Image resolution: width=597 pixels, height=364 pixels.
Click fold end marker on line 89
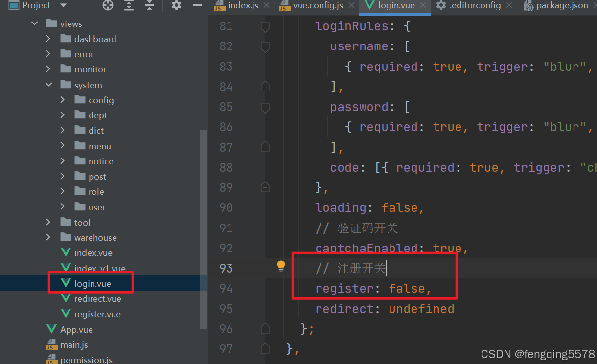point(265,187)
